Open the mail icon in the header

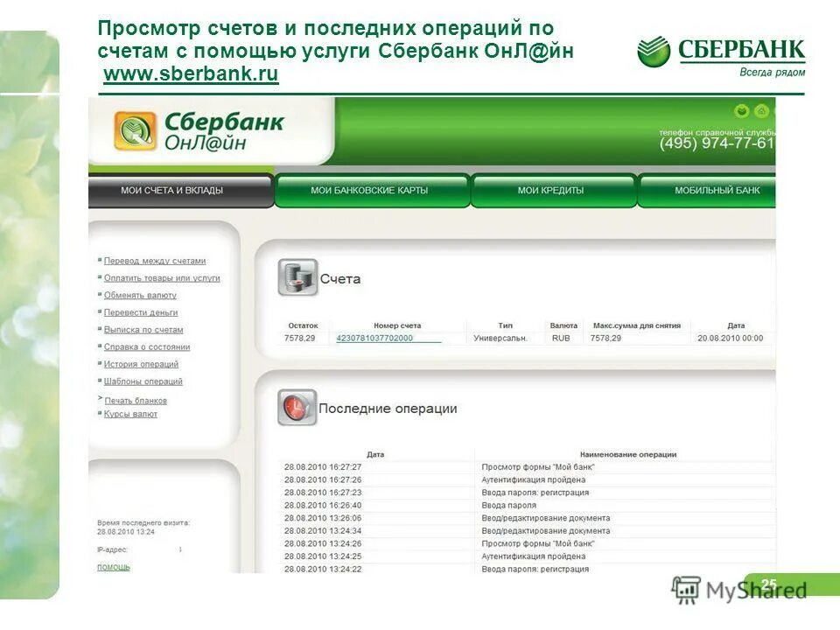[741, 112]
